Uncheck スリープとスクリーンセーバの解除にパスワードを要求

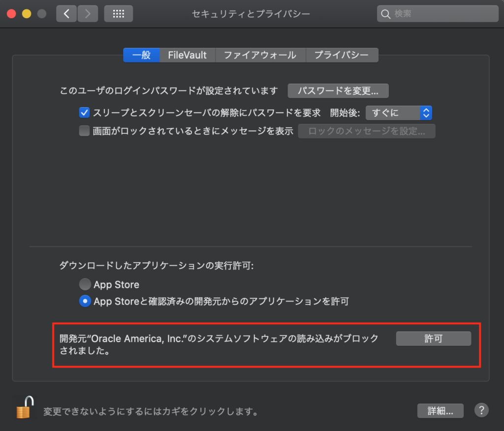[84, 113]
